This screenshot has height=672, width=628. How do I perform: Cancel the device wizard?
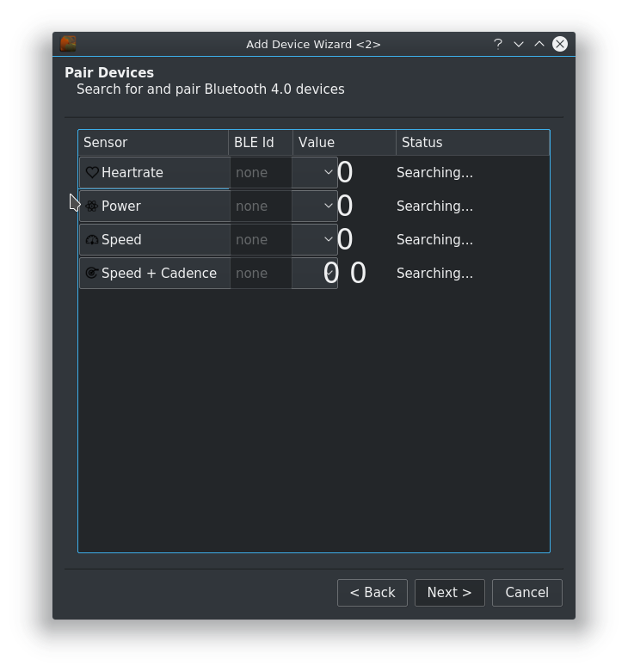(x=527, y=593)
